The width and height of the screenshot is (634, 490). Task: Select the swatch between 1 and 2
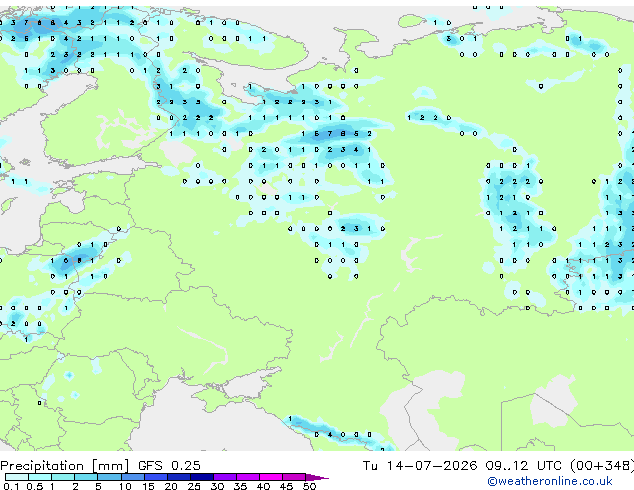[x=63, y=477]
